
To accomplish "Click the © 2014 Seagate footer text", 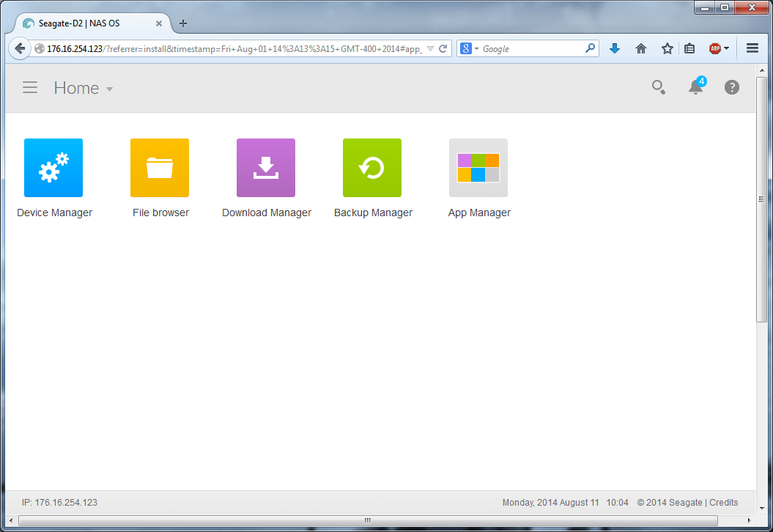I will [670, 503].
